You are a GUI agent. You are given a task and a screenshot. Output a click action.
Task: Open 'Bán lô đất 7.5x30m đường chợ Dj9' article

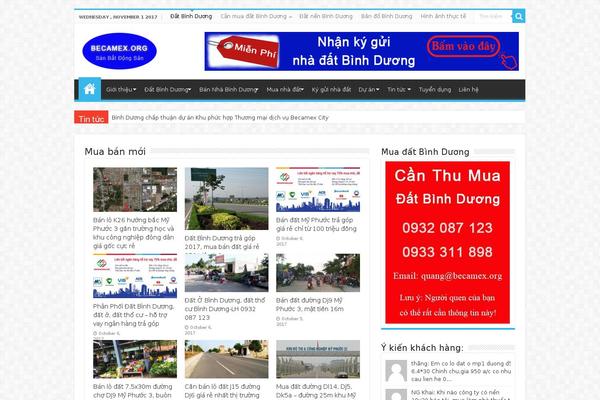pyautogui.click(x=133, y=391)
